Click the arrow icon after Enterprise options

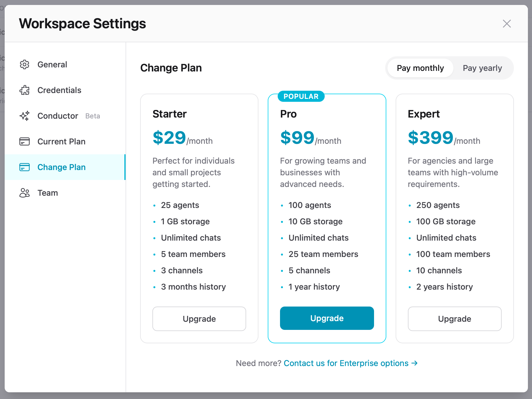415,363
